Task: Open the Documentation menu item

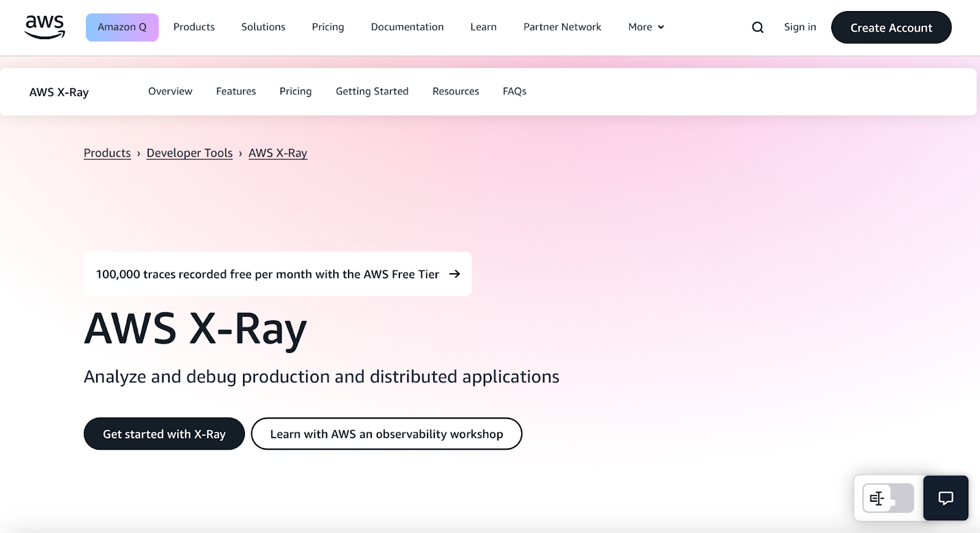Action: (407, 27)
